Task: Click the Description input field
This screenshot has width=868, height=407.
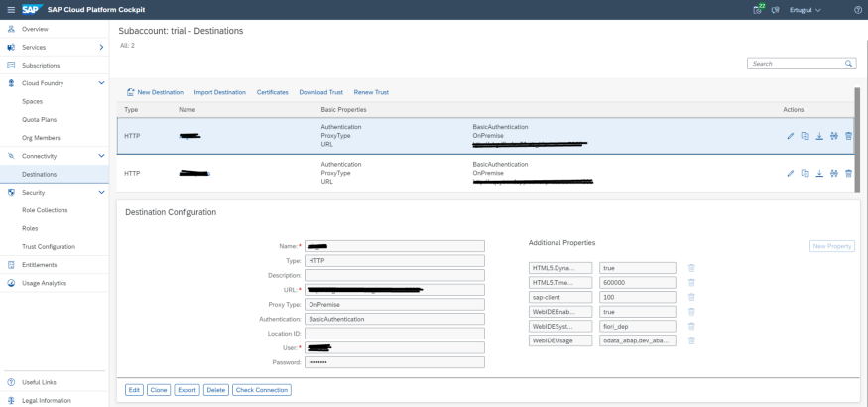Action: coord(395,275)
